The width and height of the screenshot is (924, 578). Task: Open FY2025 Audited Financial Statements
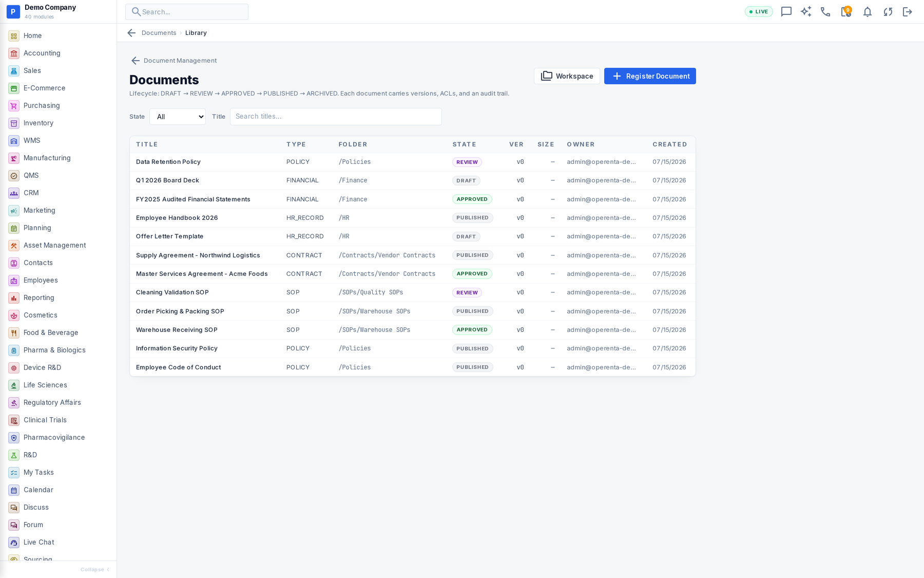pos(193,199)
